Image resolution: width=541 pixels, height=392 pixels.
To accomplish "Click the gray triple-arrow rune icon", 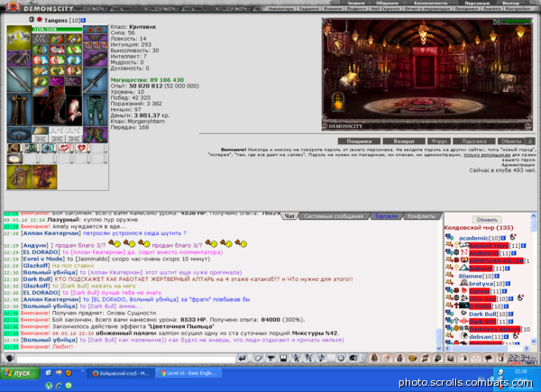I will [x=41, y=39].
